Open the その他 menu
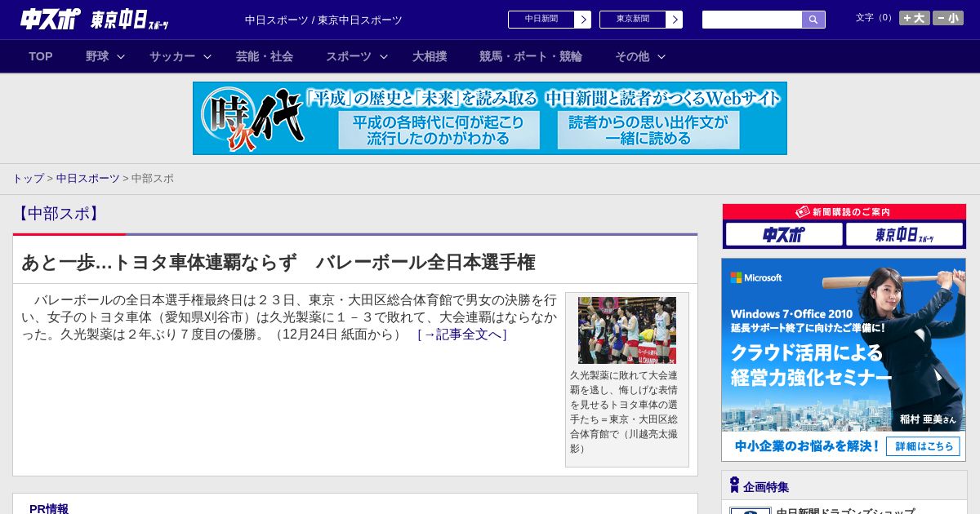 632,56
